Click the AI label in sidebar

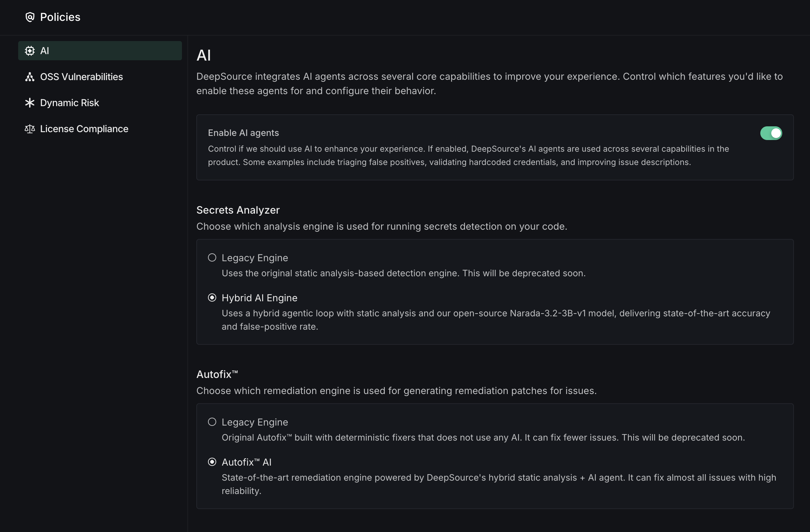tap(45, 51)
